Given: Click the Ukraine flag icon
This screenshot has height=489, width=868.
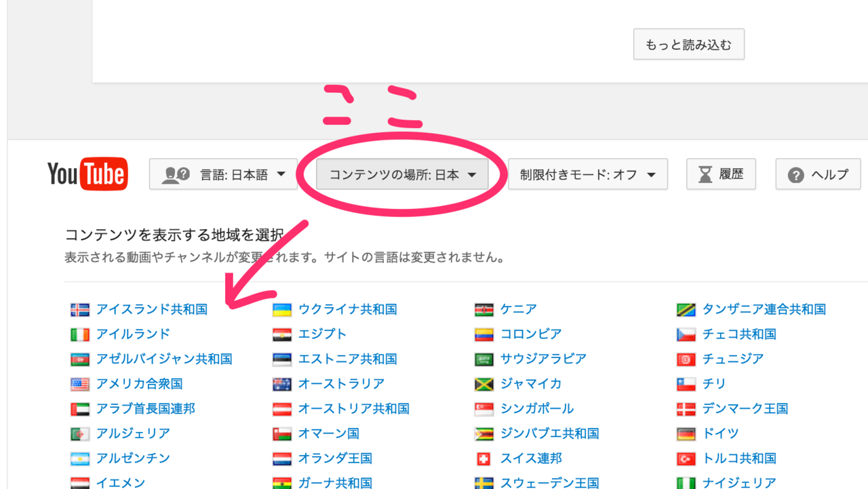Looking at the screenshot, I should [282, 310].
